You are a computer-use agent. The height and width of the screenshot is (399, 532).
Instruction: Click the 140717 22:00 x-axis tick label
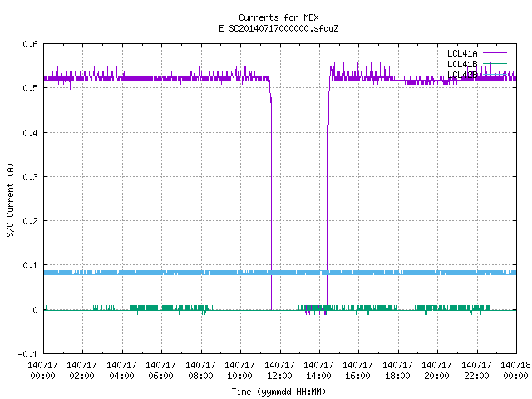[x=476, y=371]
